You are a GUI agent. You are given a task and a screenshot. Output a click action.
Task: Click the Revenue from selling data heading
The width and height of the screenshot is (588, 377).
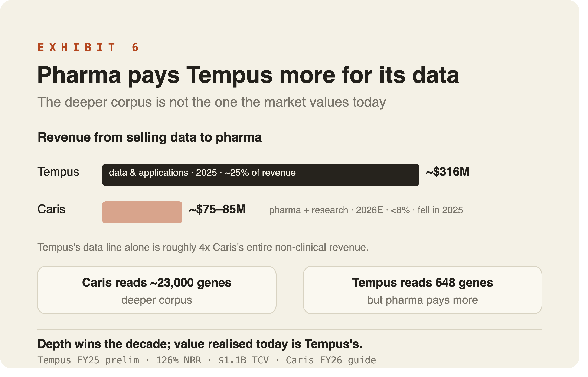150,137
